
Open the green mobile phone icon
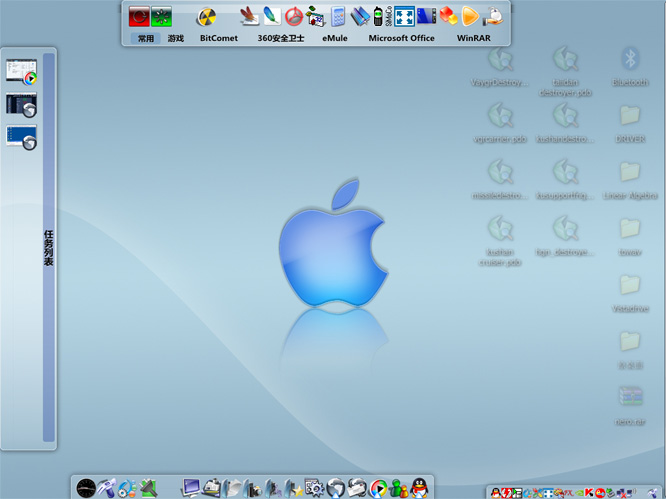[x=378, y=17]
